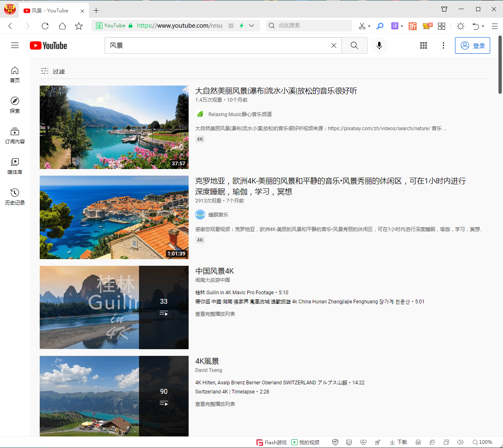The image size is (503, 448).
Task: Click the YouTube logo
Action: (x=48, y=45)
